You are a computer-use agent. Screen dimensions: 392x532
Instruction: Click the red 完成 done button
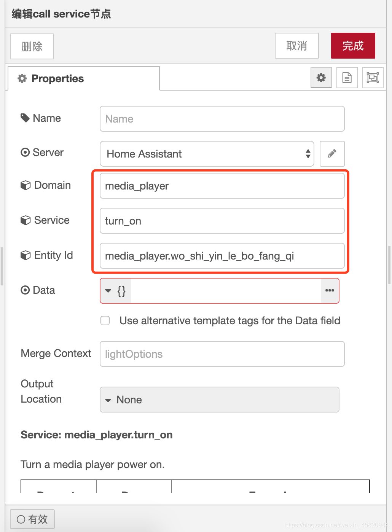353,46
